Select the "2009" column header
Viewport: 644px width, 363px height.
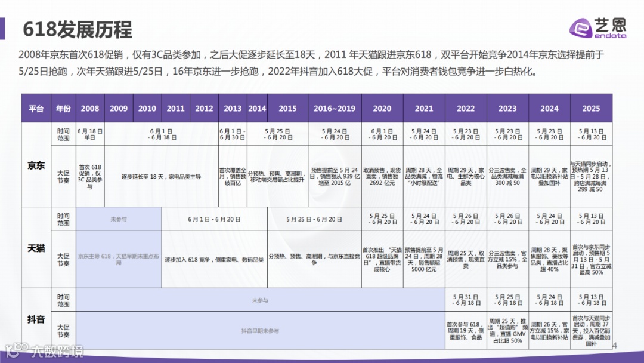pyautogui.click(x=119, y=109)
